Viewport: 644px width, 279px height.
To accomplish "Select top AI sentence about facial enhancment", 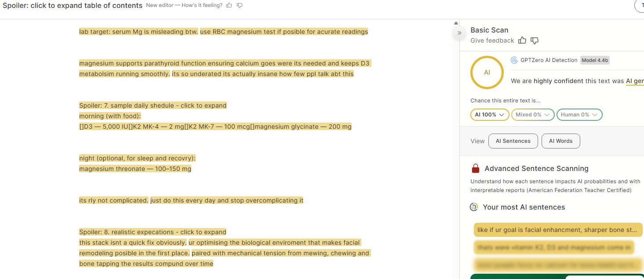I will click(x=558, y=230).
